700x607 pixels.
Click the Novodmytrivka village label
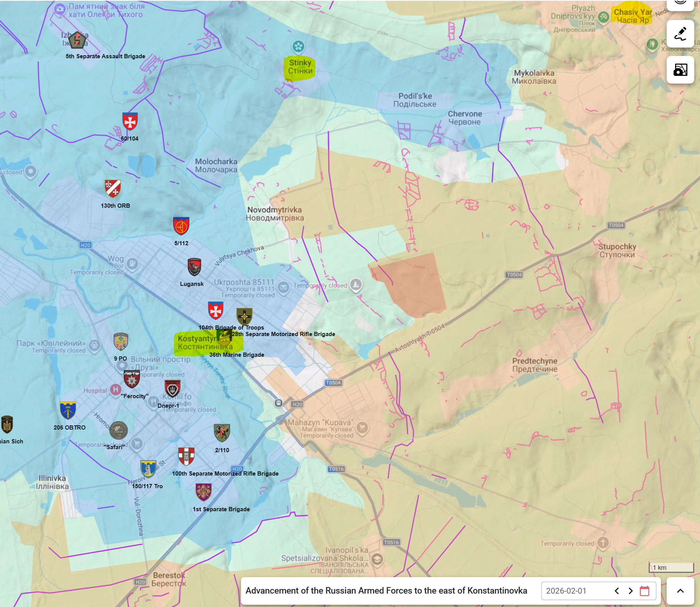pos(275,214)
